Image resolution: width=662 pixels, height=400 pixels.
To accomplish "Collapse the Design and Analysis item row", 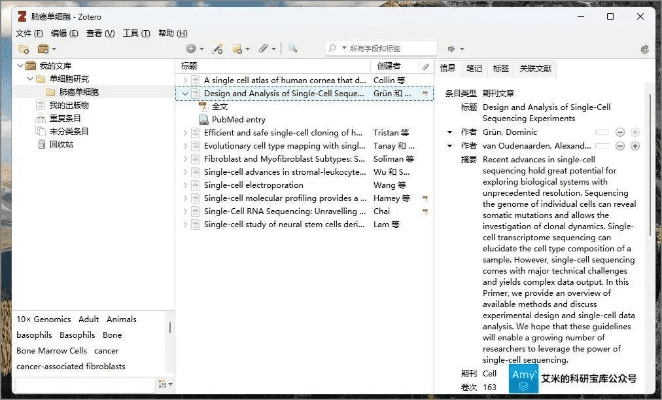I will click(184, 93).
